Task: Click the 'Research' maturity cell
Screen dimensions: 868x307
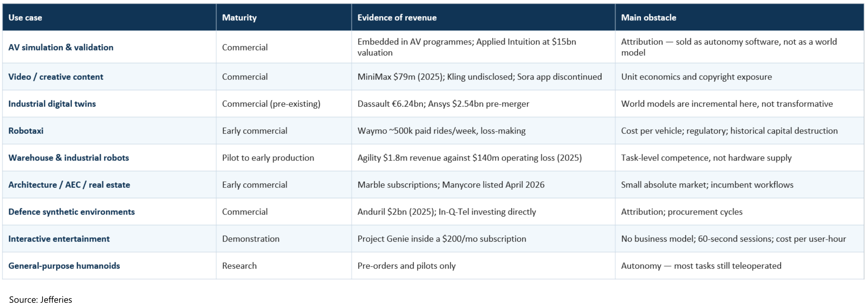Action: [284, 266]
